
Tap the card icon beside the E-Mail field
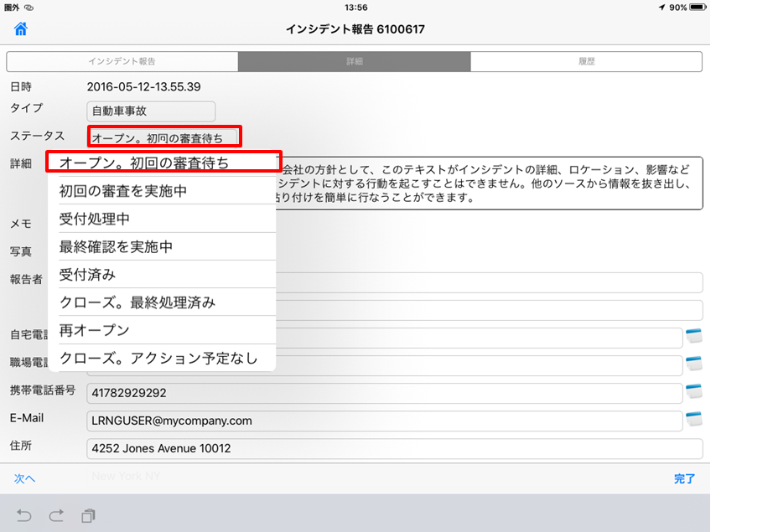tap(693, 420)
